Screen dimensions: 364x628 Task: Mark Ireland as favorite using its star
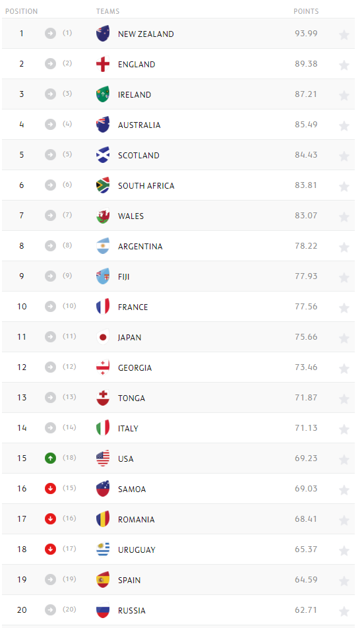tap(344, 96)
